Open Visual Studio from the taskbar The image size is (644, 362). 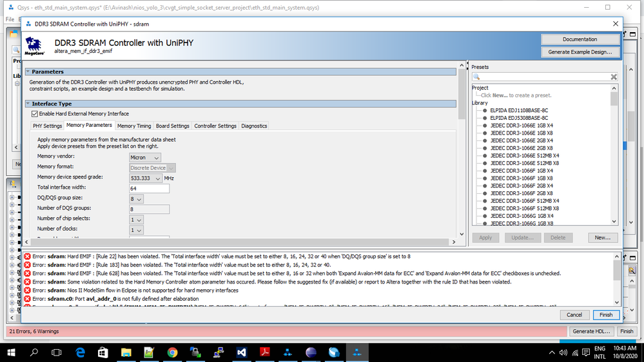coord(242,352)
